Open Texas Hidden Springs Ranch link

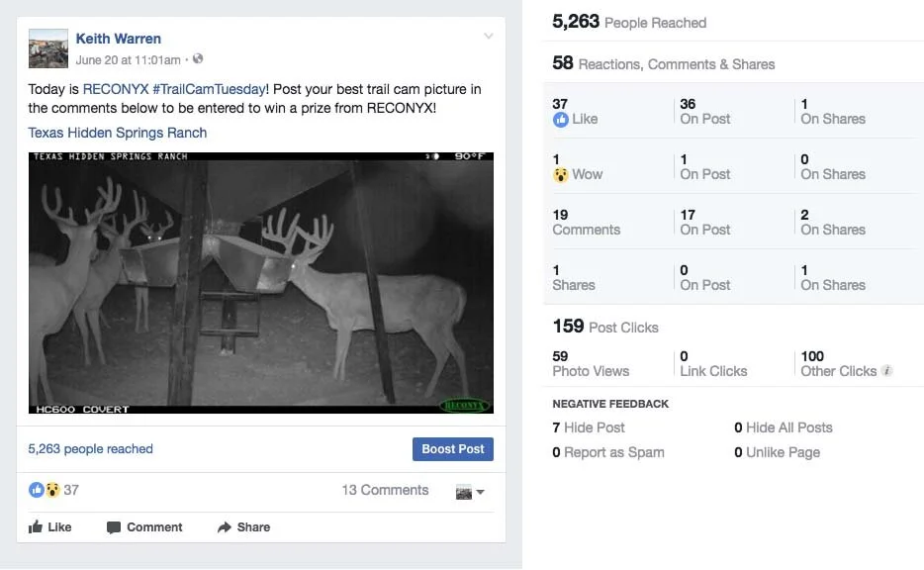118,133
